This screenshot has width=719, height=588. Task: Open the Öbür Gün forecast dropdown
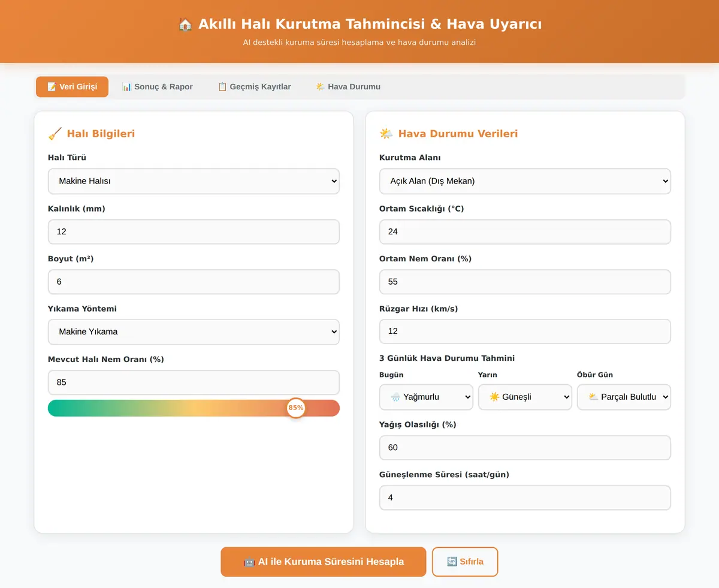(624, 397)
